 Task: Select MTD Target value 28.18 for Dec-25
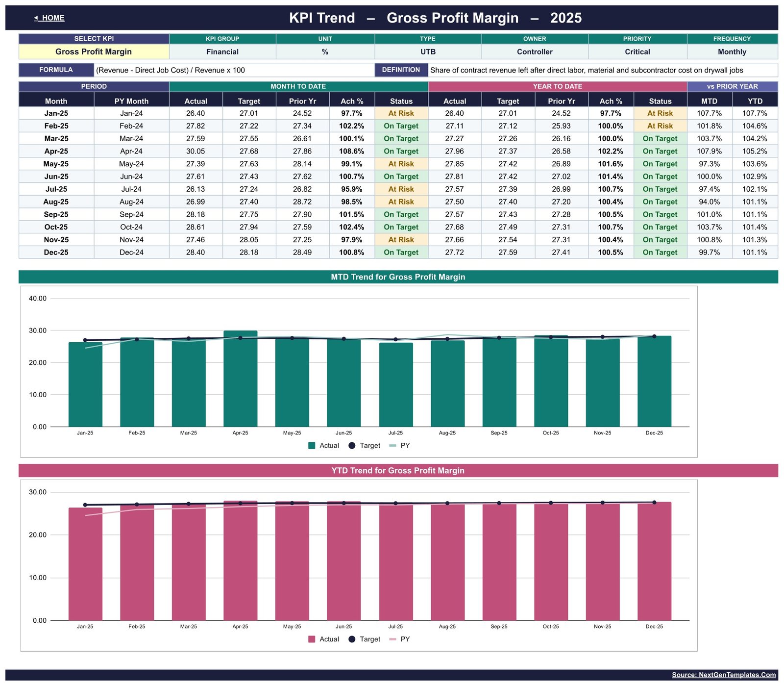(x=249, y=252)
